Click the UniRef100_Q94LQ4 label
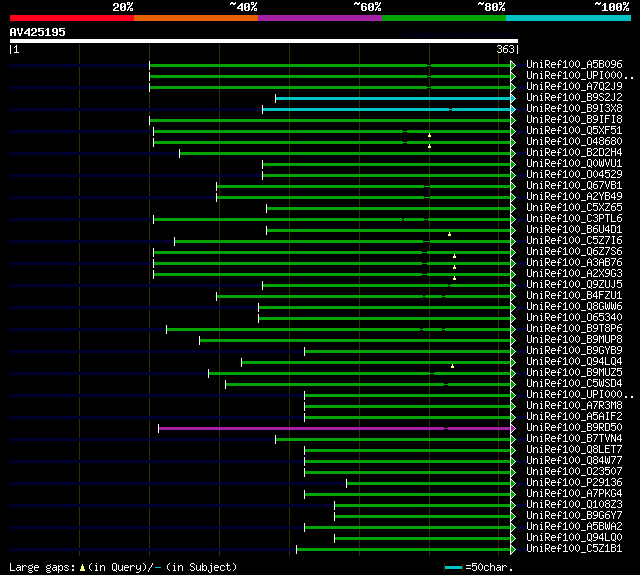 [x=574, y=362]
